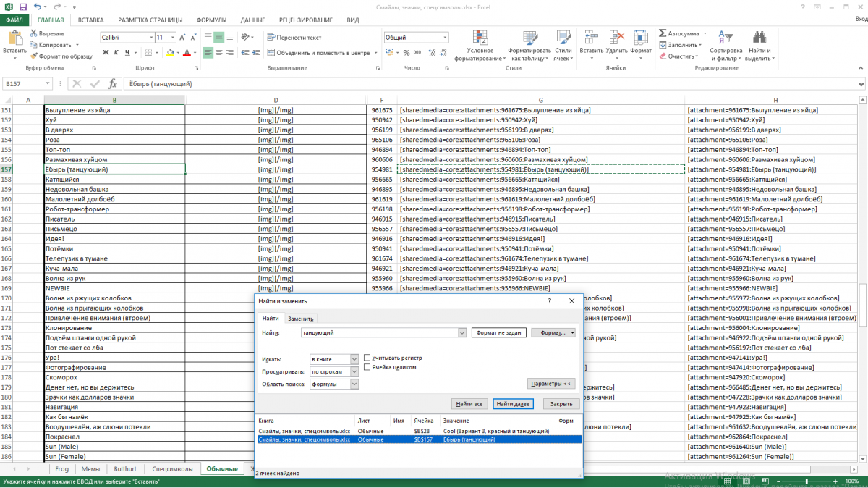The width and height of the screenshot is (868, 488).
Task: Click the yellow fill color button
Action: pyautogui.click(x=169, y=52)
